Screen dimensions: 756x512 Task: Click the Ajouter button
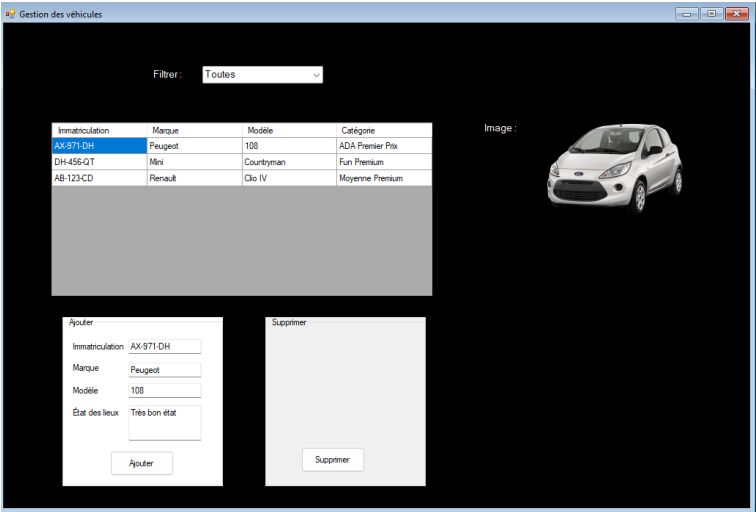click(141, 463)
